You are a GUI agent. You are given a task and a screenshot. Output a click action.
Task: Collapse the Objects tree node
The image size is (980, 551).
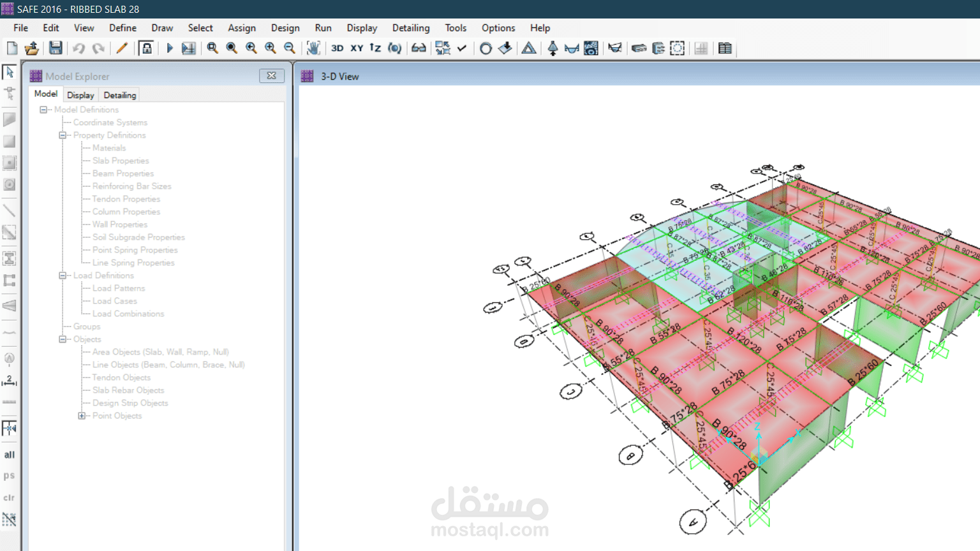click(x=63, y=339)
